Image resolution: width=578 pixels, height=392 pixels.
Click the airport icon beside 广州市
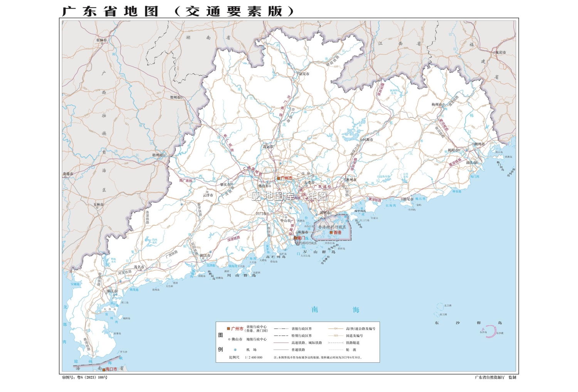pos(267,183)
